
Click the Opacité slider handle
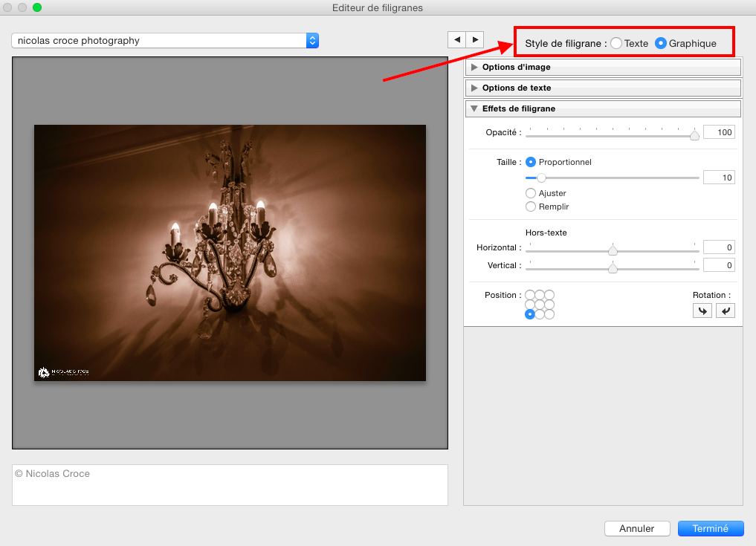[x=694, y=135]
